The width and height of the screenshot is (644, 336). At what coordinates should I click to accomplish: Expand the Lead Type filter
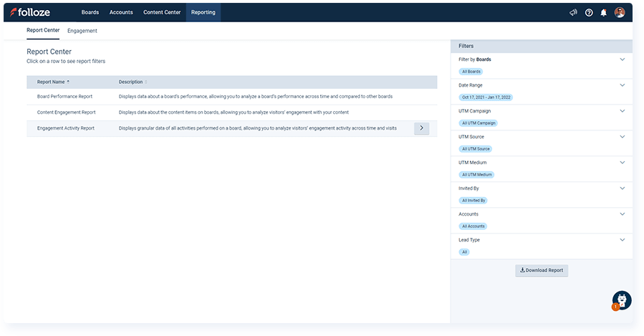[622, 240]
